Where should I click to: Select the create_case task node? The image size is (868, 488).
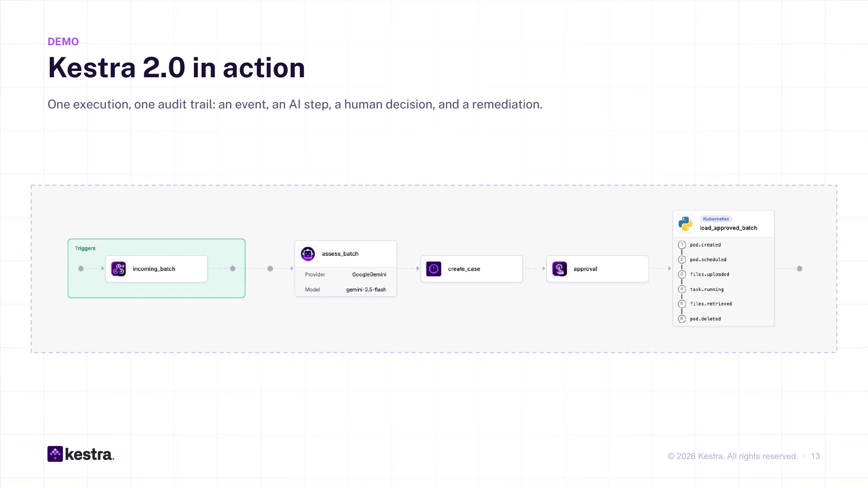472,269
